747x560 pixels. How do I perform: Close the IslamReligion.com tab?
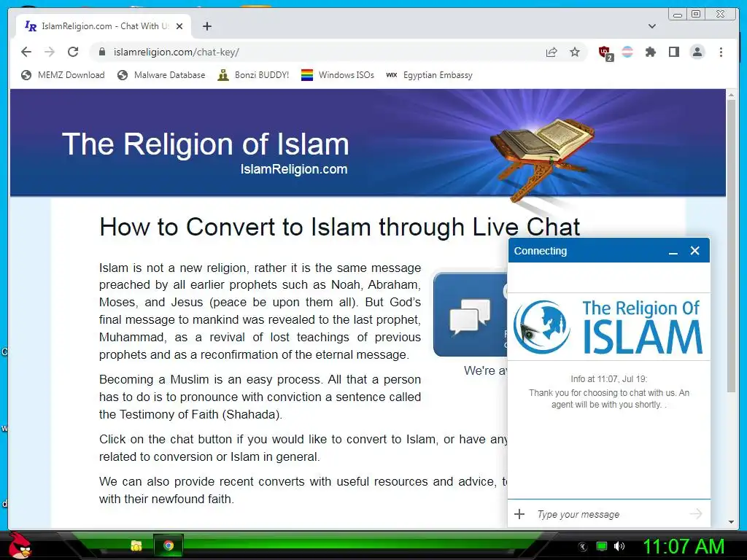[179, 26]
